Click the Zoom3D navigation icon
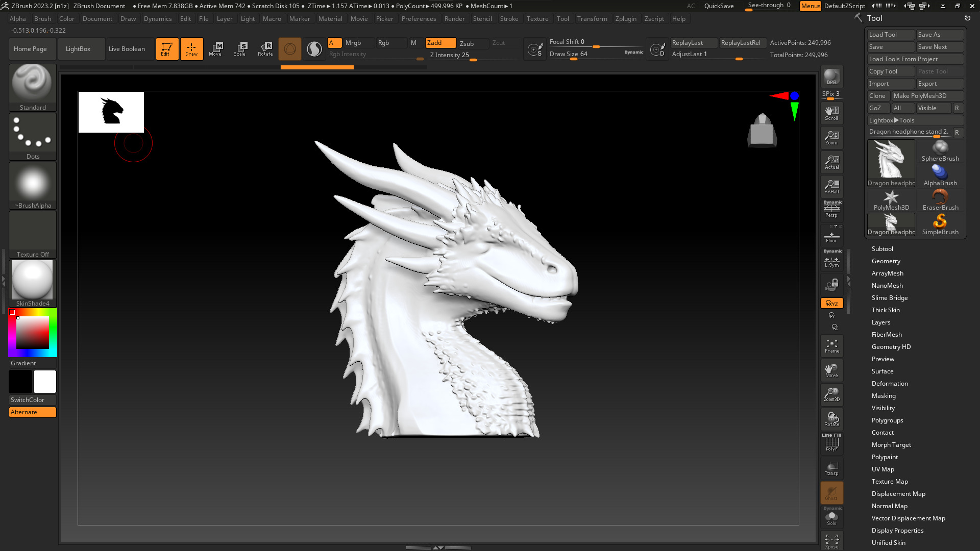This screenshot has width=980, height=551. click(x=831, y=394)
